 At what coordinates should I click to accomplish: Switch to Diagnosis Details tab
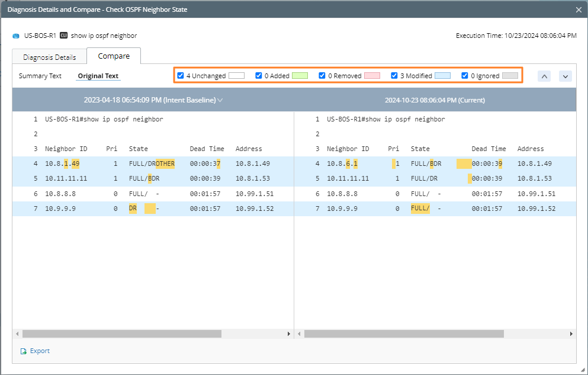pyautogui.click(x=49, y=57)
